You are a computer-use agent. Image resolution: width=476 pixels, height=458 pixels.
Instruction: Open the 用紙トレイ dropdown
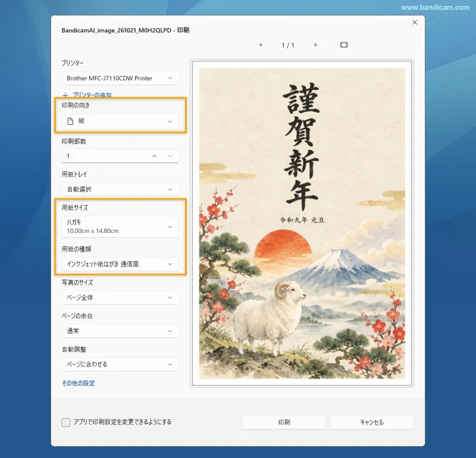[x=120, y=189]
